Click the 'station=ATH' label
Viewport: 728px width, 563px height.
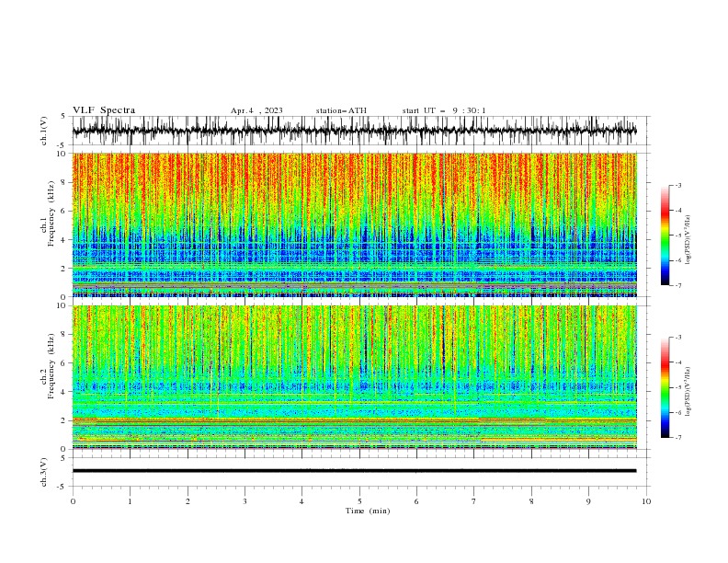coord(341,110)
